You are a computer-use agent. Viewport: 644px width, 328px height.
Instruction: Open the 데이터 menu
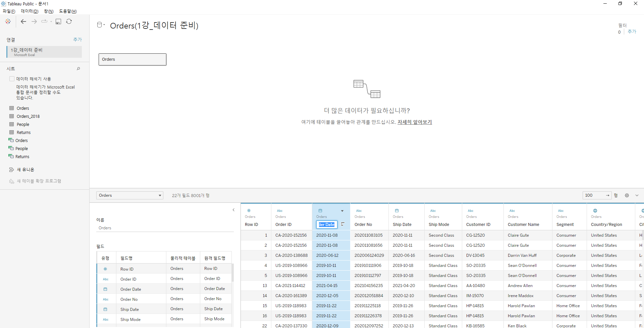click(30, 11)
